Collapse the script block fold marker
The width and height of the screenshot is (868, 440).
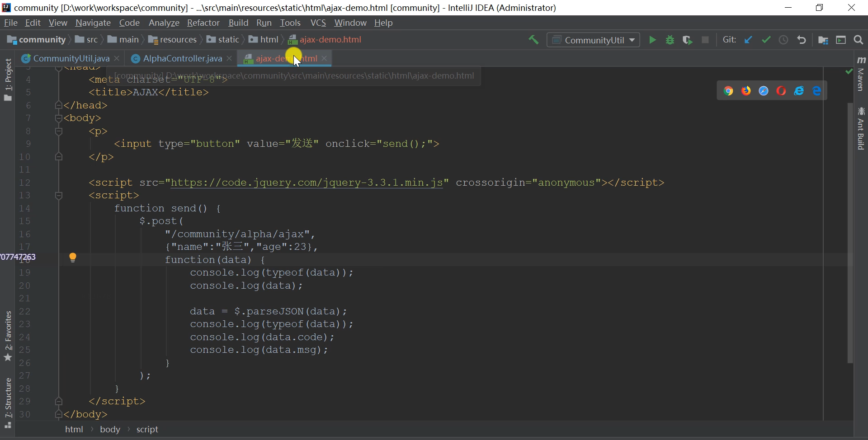pyautogui.click(x=58, y=196)
